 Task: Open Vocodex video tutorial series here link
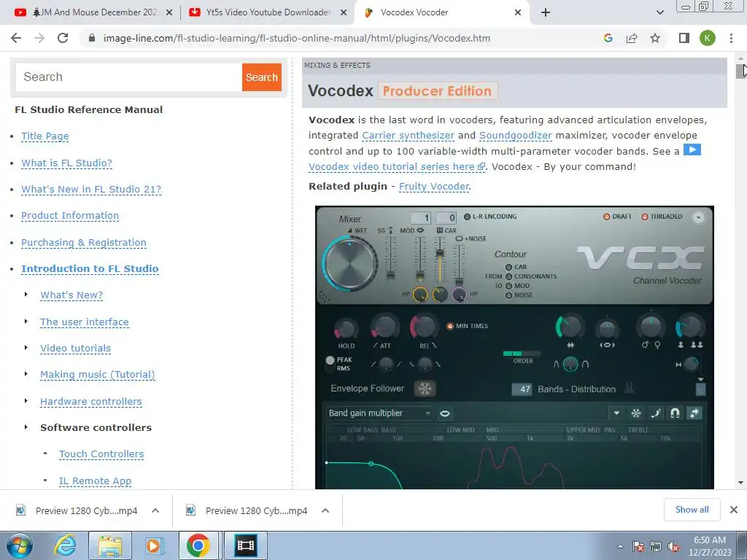coord(397,167)
